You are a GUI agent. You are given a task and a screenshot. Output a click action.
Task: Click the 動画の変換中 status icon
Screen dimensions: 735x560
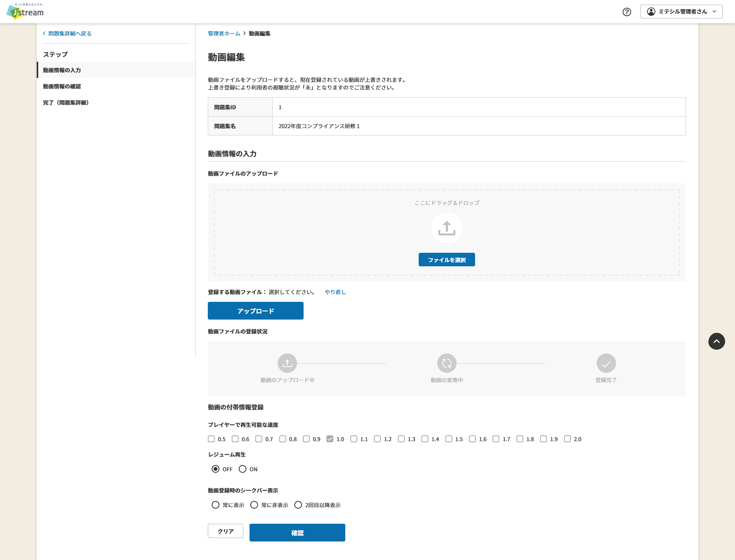click(447, 363)
